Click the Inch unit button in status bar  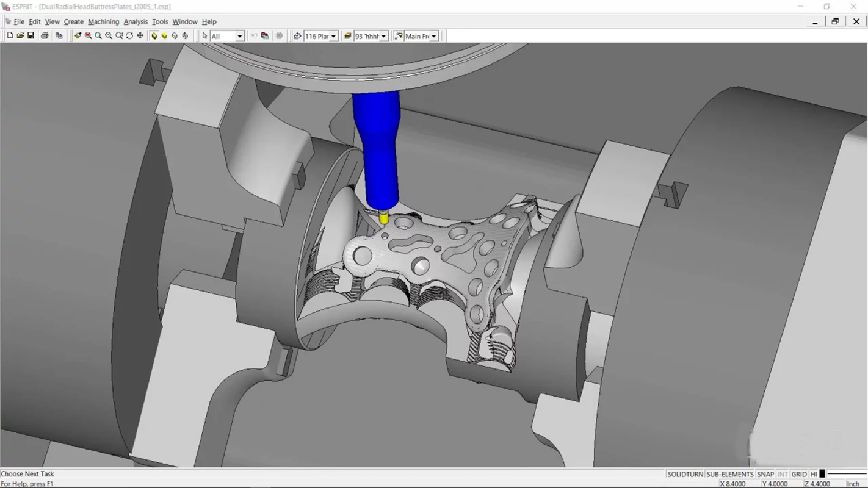point(853,484)
